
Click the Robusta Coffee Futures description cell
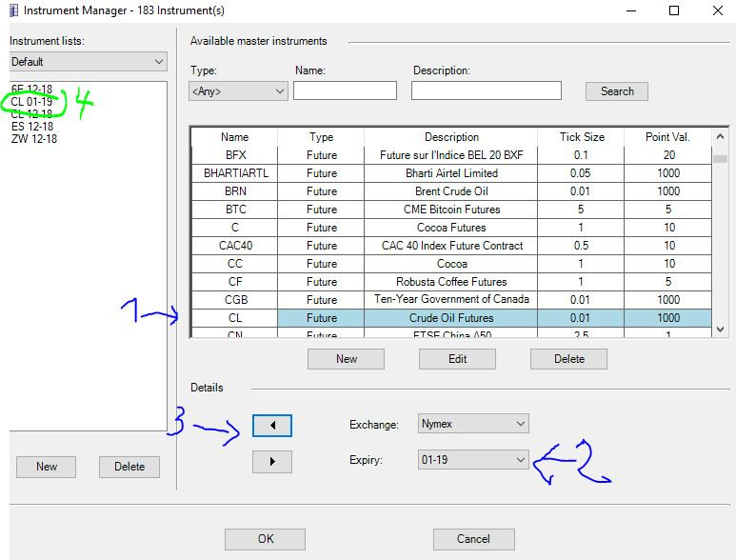(451, 282)
